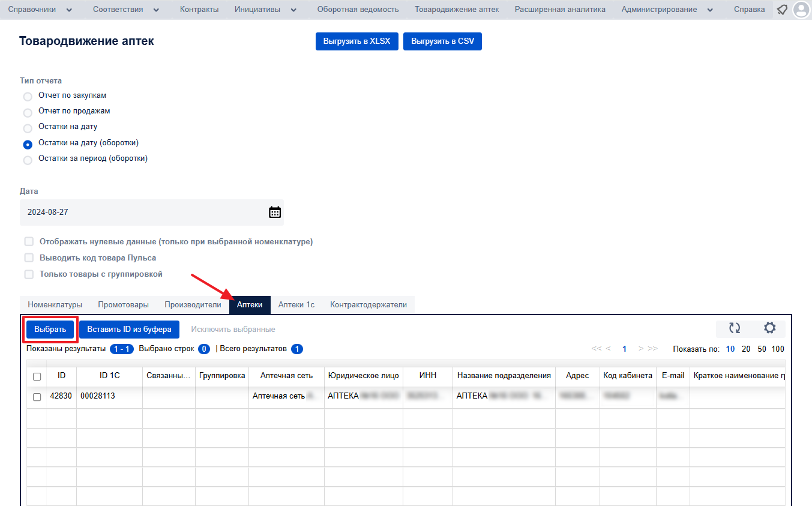Show 100 results per page
Screen dimensions: 812x506
[778, 349]
